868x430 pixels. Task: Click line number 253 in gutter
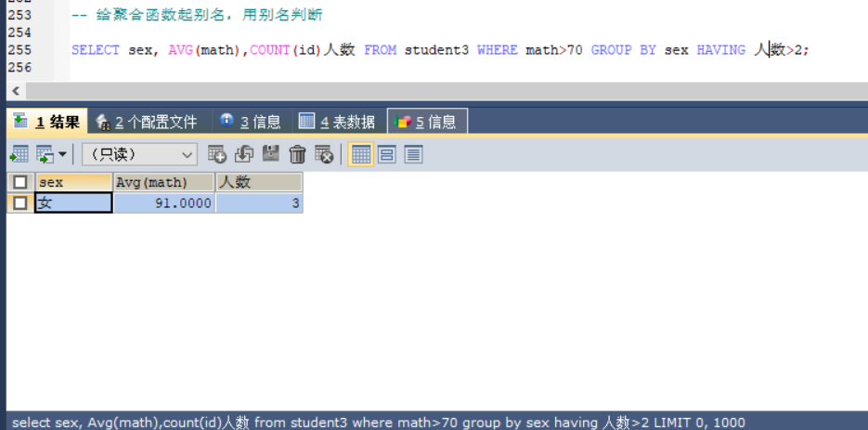[x=19, y=15]
